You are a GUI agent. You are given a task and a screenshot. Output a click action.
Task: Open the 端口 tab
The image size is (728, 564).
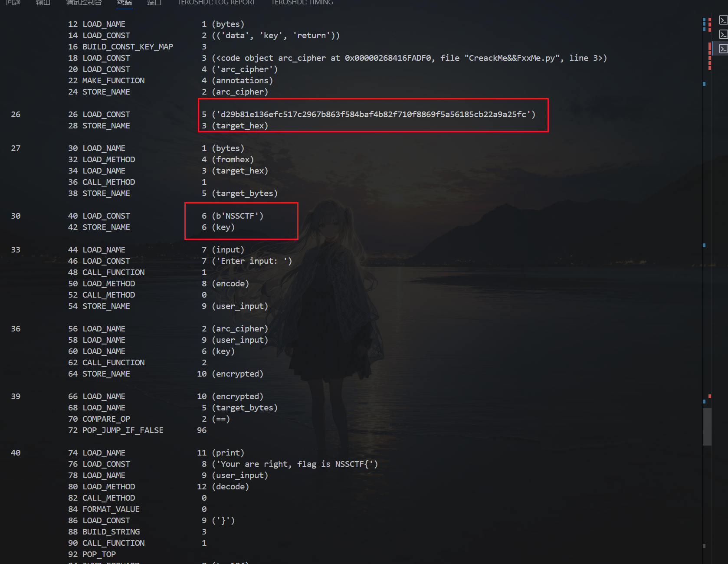pos(154,3)
